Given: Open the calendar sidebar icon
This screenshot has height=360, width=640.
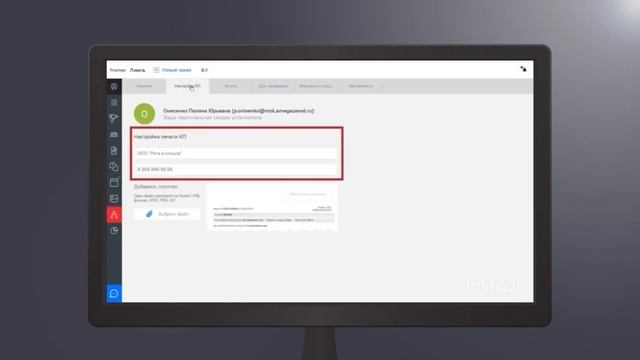Looking at the screenshot, I should pyautogui.click(x=114, y=182).
